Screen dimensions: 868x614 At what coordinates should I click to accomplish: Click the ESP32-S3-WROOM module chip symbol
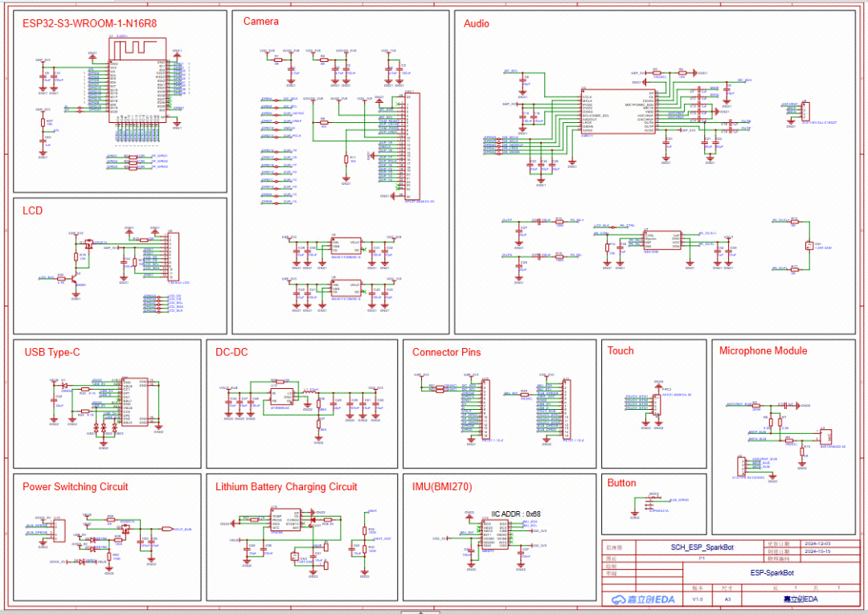[138, 80]
